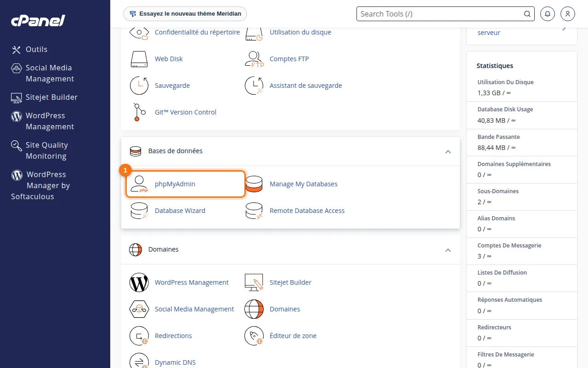Click the notifications bell icon

pyautogui.click(x=548, y=14)
